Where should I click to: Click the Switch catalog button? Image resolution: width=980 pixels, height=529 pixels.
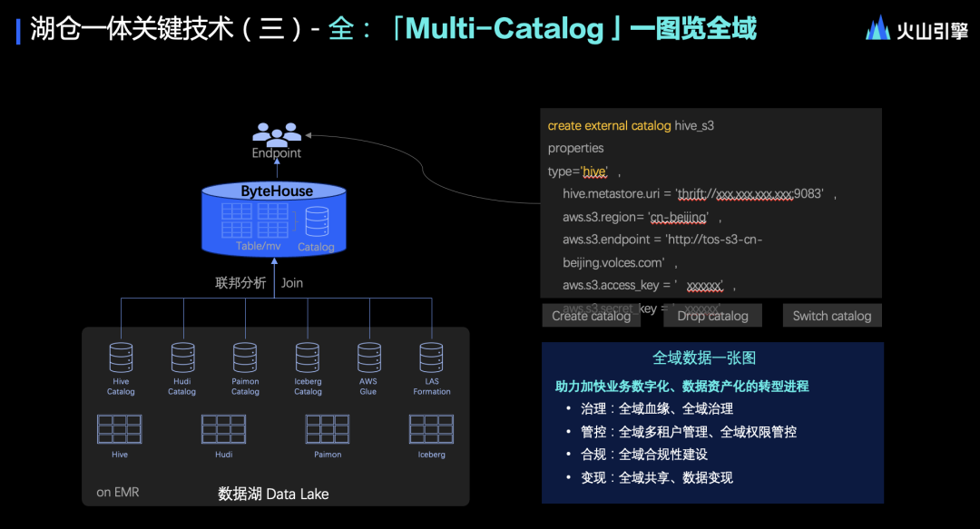tap(832, 316)
